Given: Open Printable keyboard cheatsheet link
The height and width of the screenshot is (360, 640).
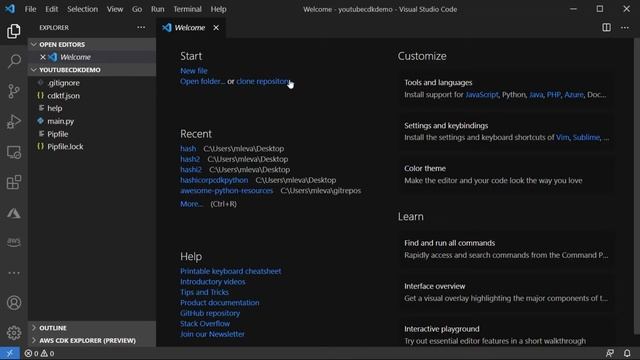Looking at the screenshot, I should 231,271.
